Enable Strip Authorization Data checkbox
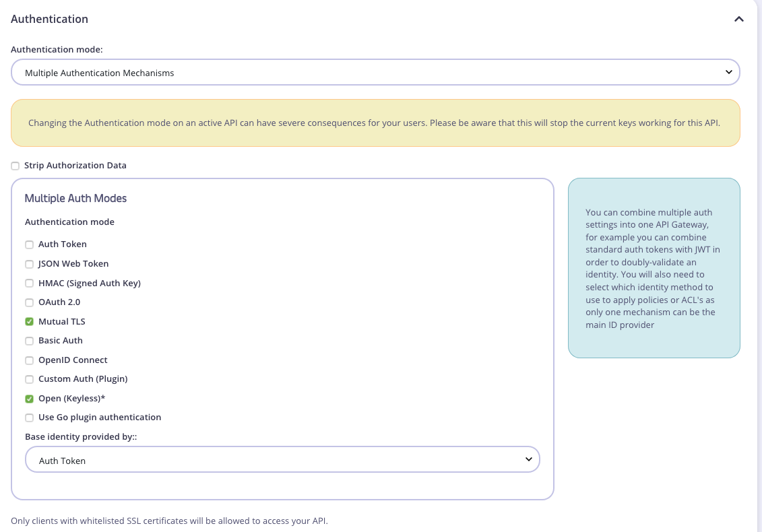The image size is (762, 532). (x=15, y=166)
